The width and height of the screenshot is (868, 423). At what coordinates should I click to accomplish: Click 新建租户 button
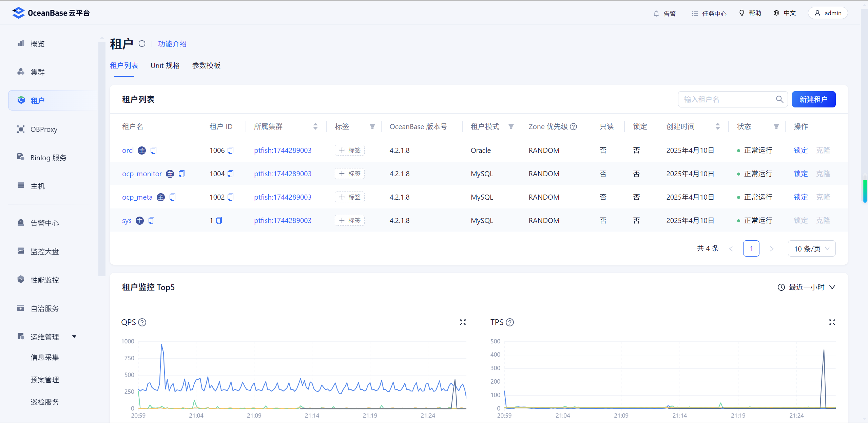[x=814, y=99]
